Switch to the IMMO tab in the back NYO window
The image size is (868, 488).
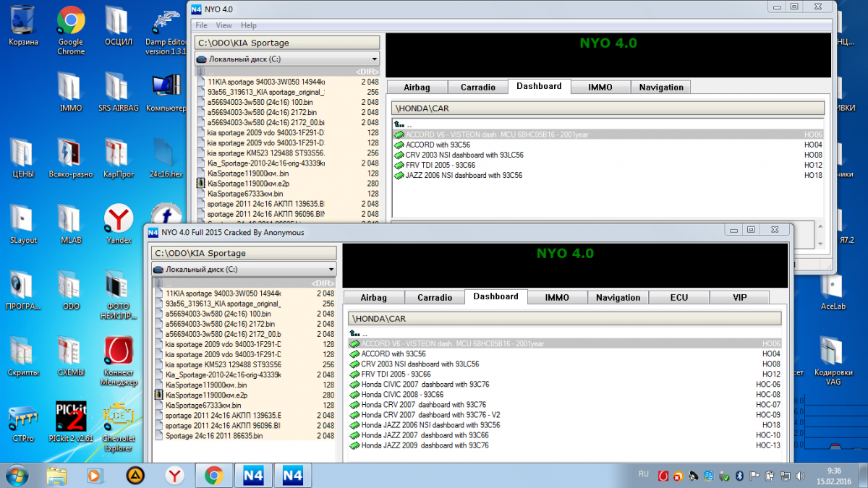click(x=600, y=87)
